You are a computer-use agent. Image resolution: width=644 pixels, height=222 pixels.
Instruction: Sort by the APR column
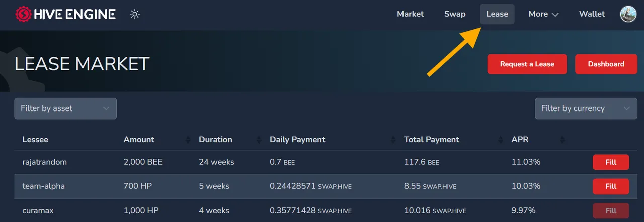(520, 140)
